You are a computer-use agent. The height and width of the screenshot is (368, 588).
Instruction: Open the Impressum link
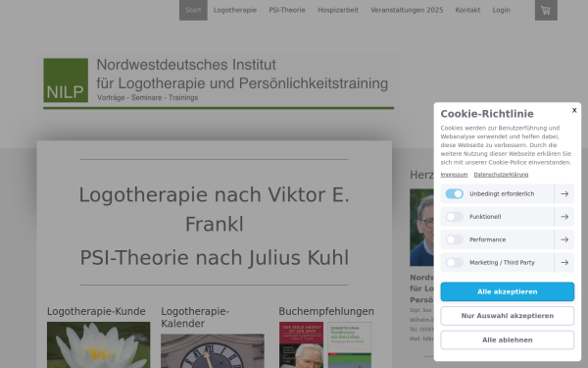(454, 175)
